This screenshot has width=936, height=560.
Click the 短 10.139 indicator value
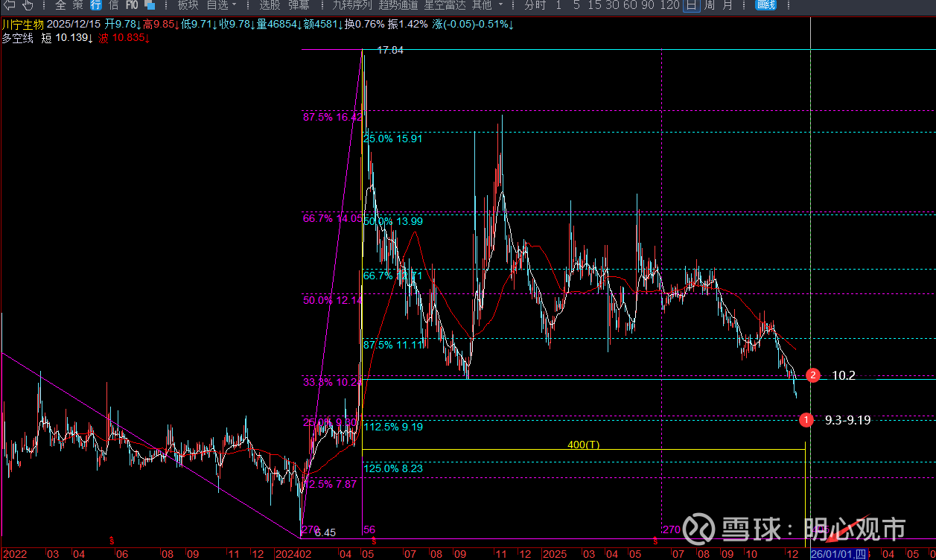coord(67,37)
